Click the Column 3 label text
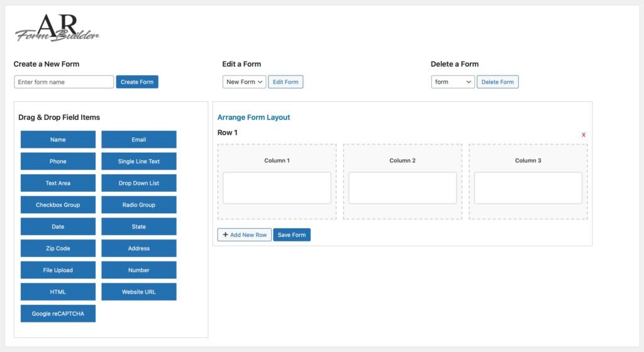Image resolution: width=644 pixels, height=352 pixels. pyautogui.click(x=528, y=160)
